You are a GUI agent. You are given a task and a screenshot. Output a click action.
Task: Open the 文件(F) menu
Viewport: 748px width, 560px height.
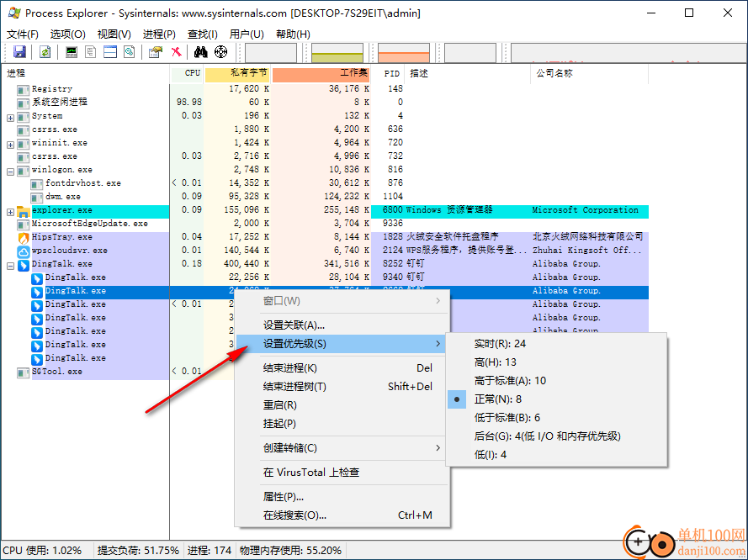tap(23, 34)
